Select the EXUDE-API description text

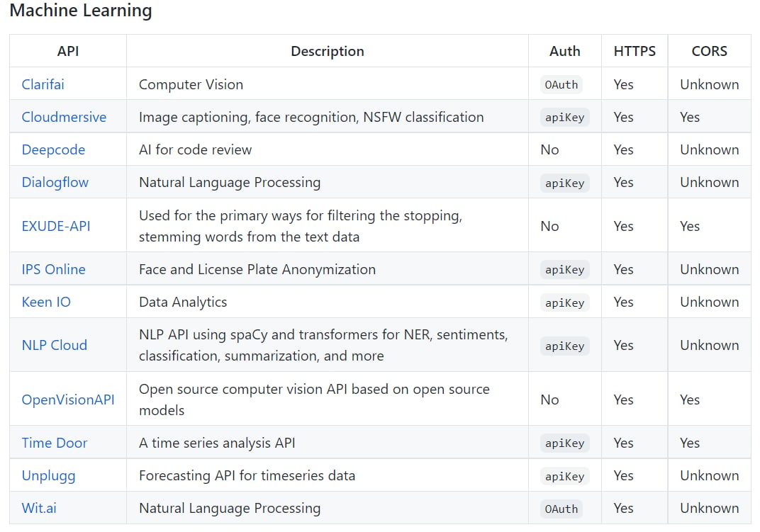click(x=301, y=226)
